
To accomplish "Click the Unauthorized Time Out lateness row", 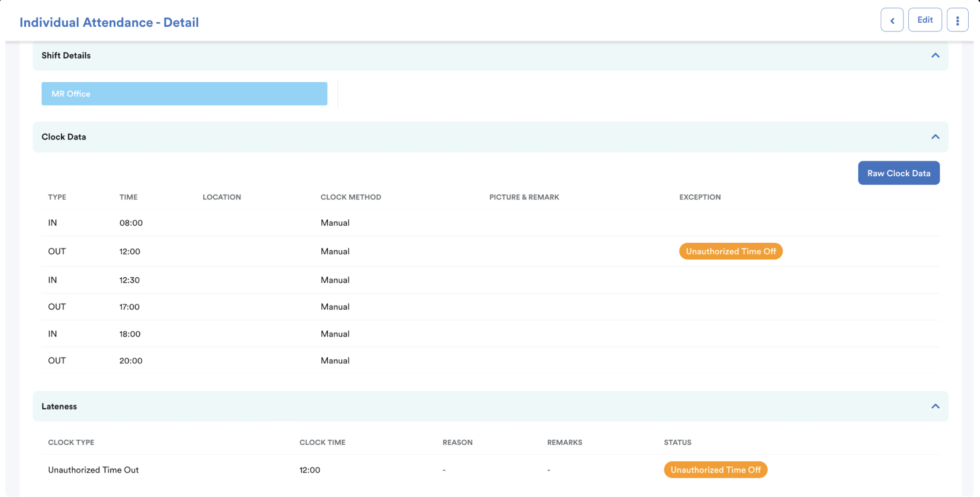I will tap(93, 470).
